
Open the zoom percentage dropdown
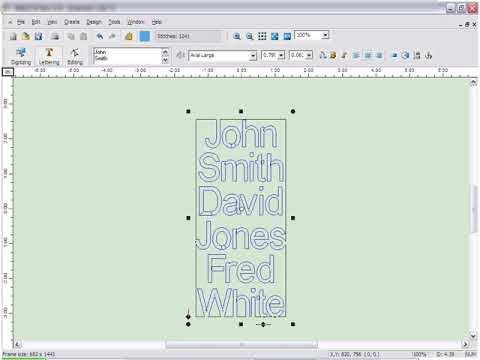[325, 35]
